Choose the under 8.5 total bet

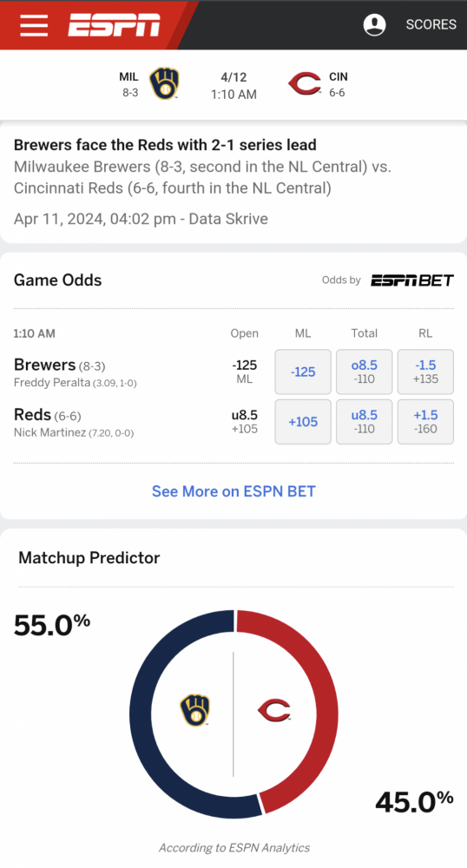coord(364,422)
